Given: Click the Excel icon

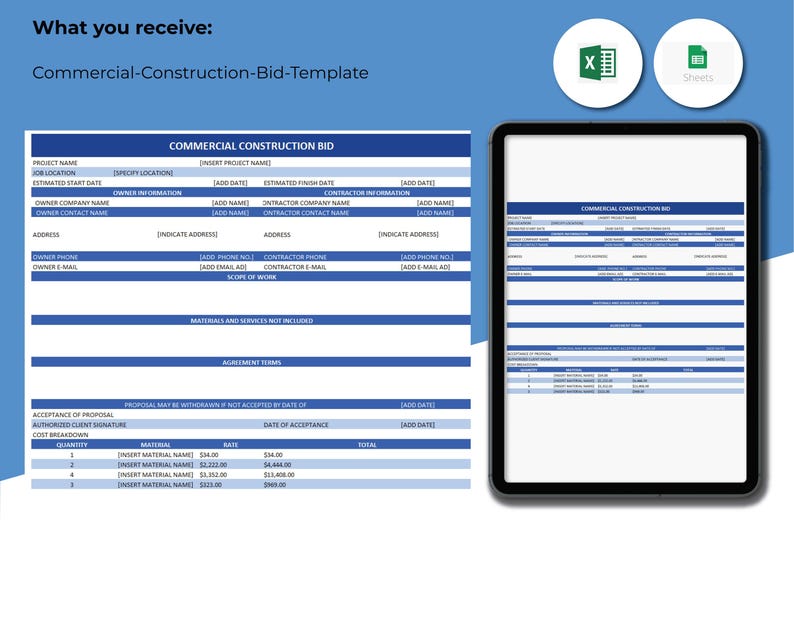Looking at the screenshot, I should point(598,63).
